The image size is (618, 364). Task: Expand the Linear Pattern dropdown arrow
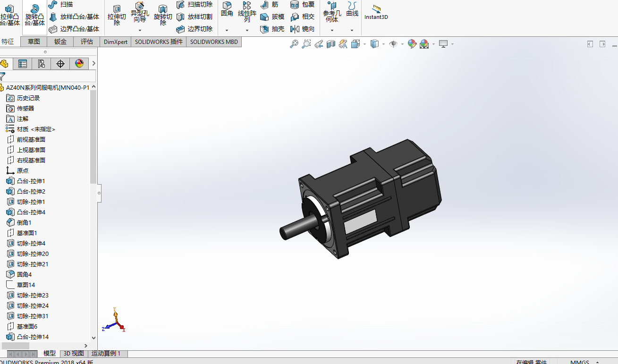[247, 30]
